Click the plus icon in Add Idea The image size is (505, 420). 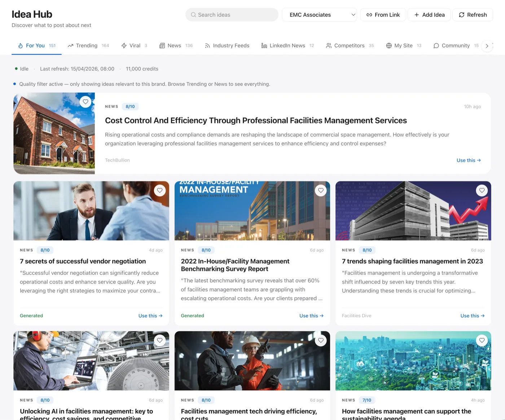[417, 15]
